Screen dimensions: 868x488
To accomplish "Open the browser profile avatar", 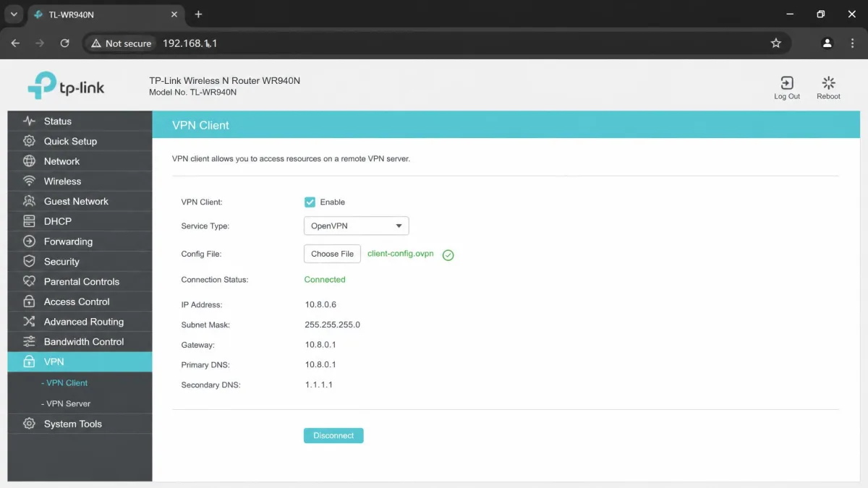I will 827,43.
